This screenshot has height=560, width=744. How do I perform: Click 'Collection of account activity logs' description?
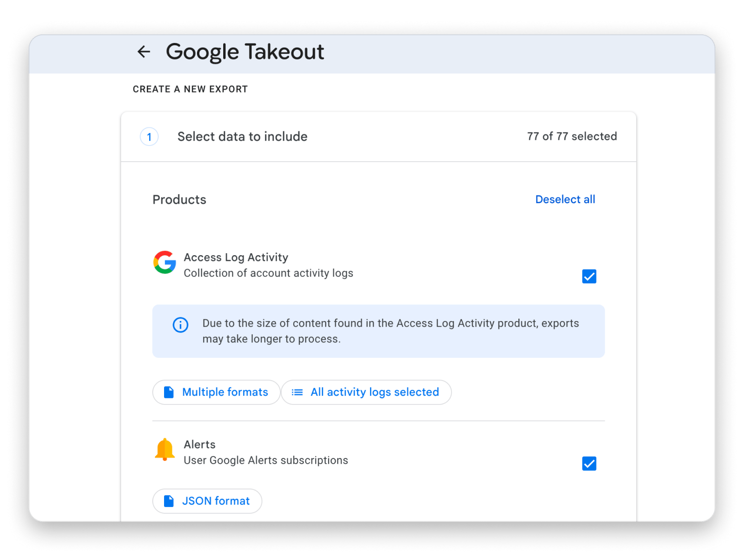(269, 273)
